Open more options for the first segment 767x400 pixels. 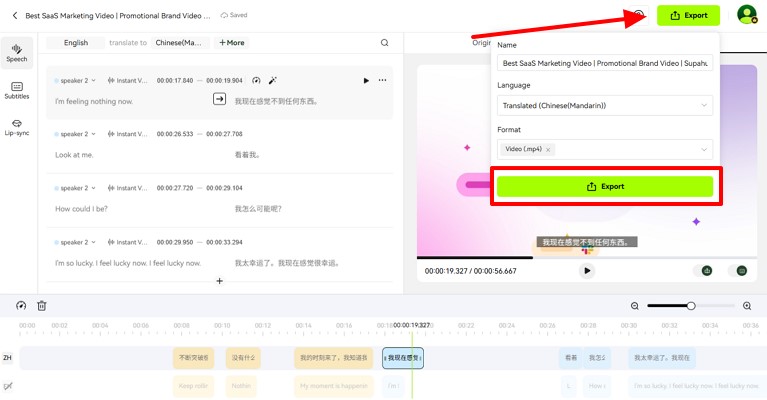[383, 80]
